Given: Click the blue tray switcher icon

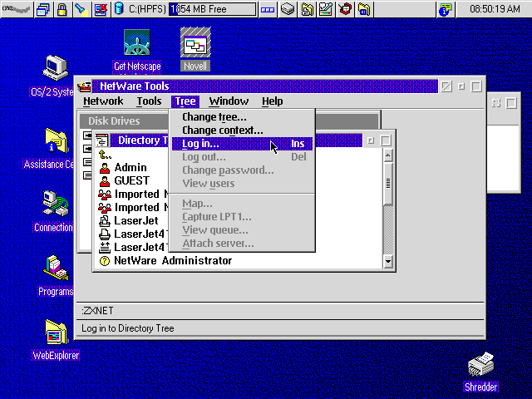Looking at the screenshot, I should coord(268,9).
